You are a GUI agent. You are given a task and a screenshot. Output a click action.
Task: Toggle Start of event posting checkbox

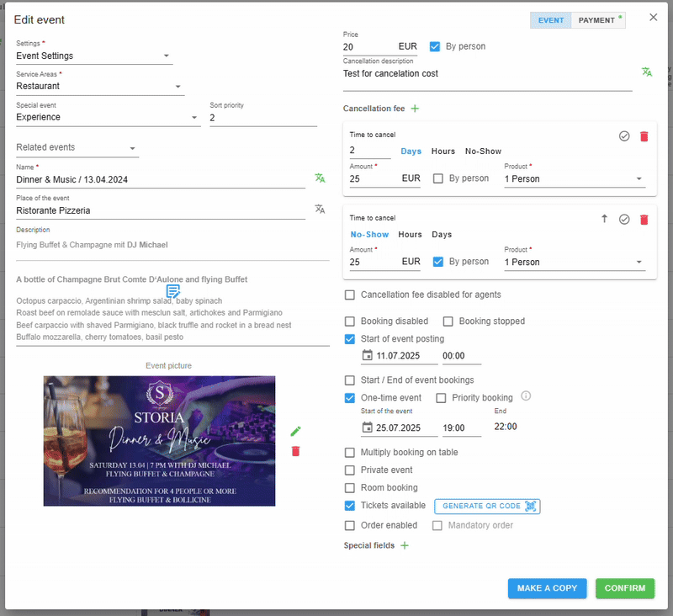[350, 339]
